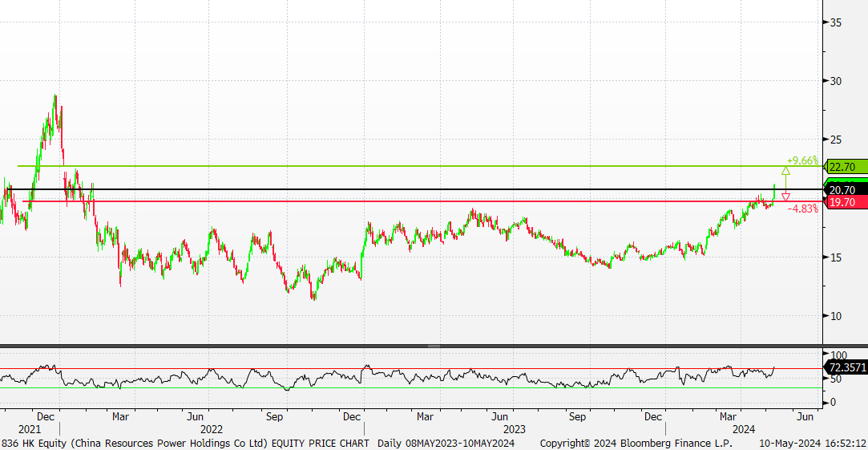868x450 pixels.
Task: Click the 2023 year label
Action: 515,429
